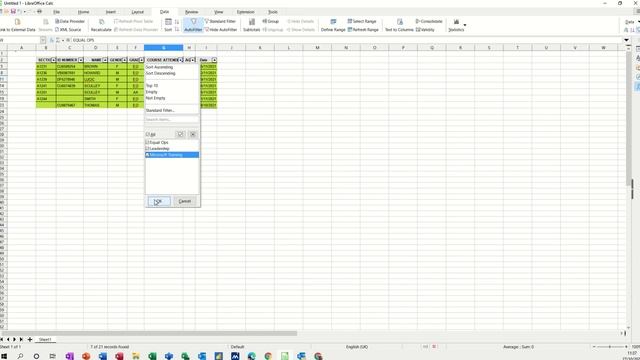This screenshot has height=360, width=640.
Task: Open ID NUMBER column autofilter dropdown
Action: [x=81, y=60]
